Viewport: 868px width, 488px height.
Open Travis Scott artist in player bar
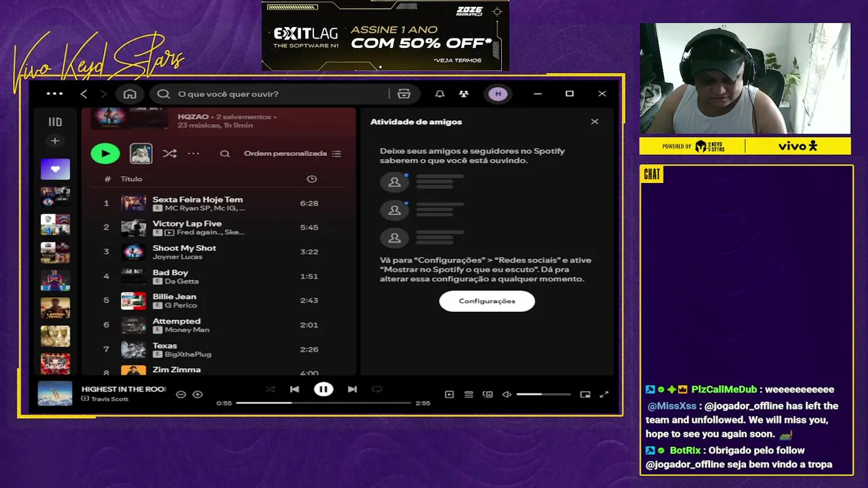(x=109, y=399)
